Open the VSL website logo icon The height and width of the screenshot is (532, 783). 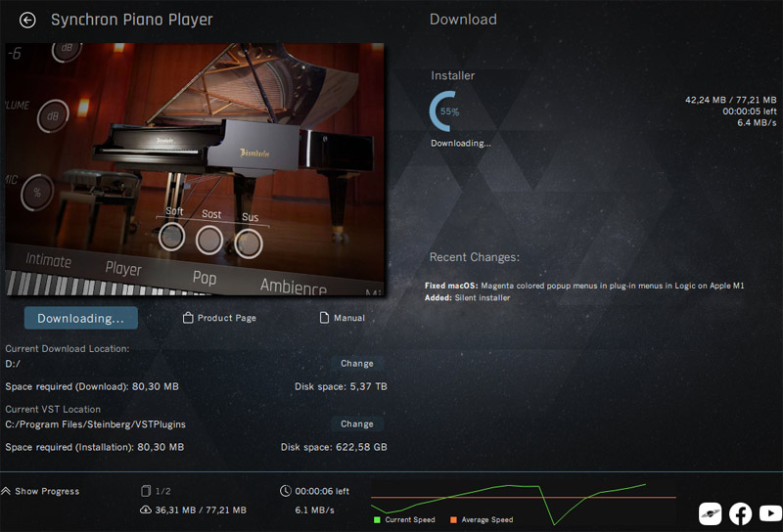pos(711,513)
